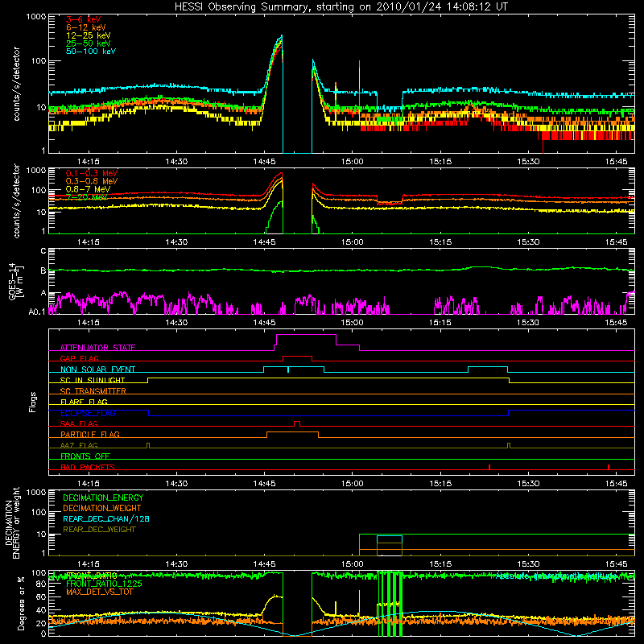Select the ECLIPSE_FLAG label
Viewport: 644px width, 644px height.
click(x=88, y=413)
